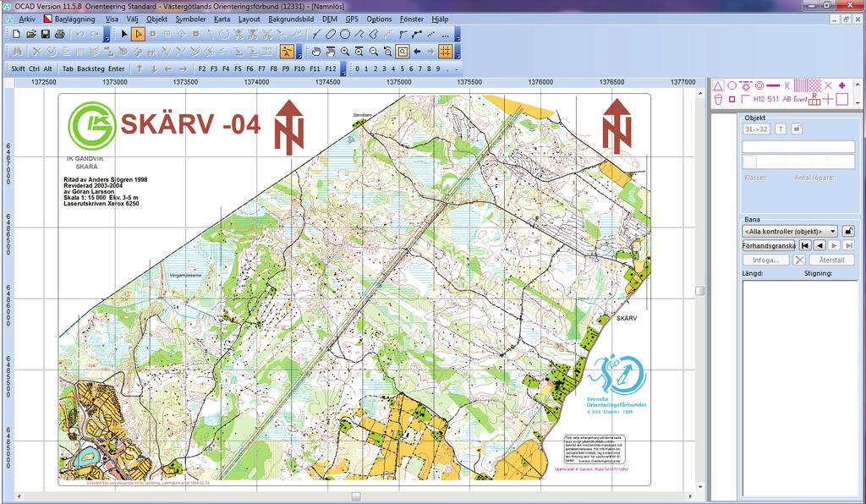The image size is (866, 504).
Task: Toggle the T text button in Objekt
Action: (x=781, y=129)
